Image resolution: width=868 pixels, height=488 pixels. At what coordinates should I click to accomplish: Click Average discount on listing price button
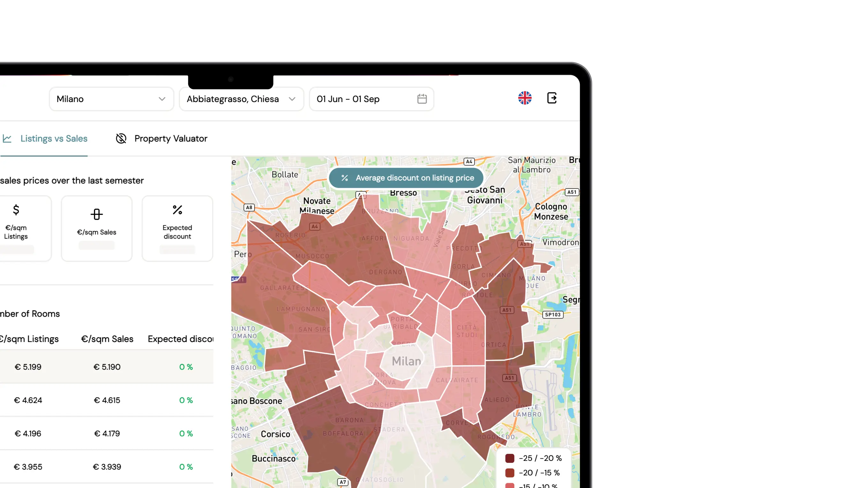[406, 178]
